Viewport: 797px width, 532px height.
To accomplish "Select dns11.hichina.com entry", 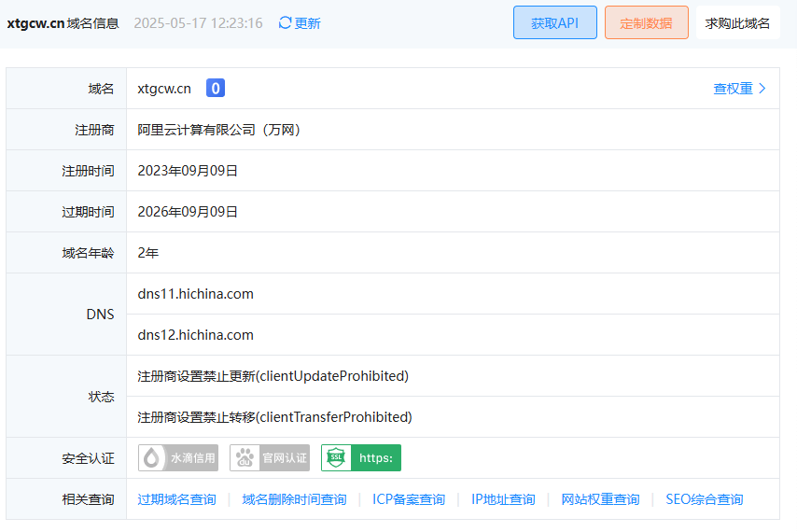I will [196, 294].
